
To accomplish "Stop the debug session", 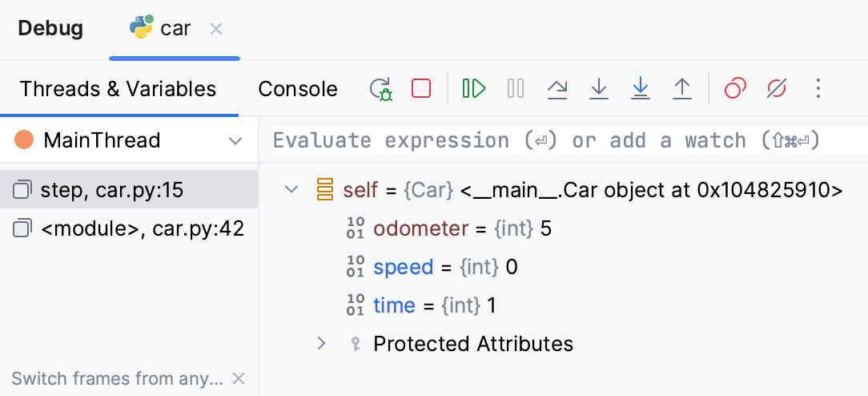I will (x=421, y=88).
